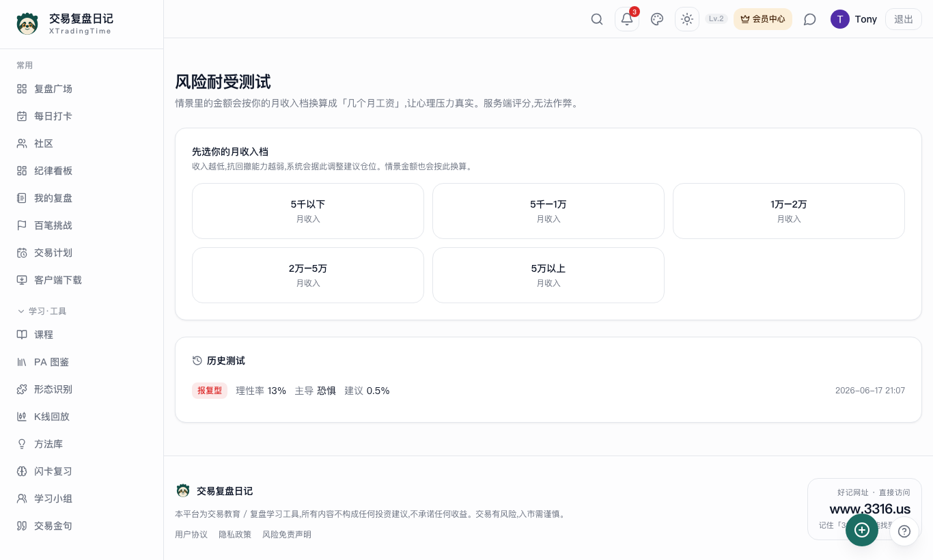Viewport: 933px width, 560px height.
Task: Open 每日打卡 in the sidebar
Action: click(x=81, y=116)
